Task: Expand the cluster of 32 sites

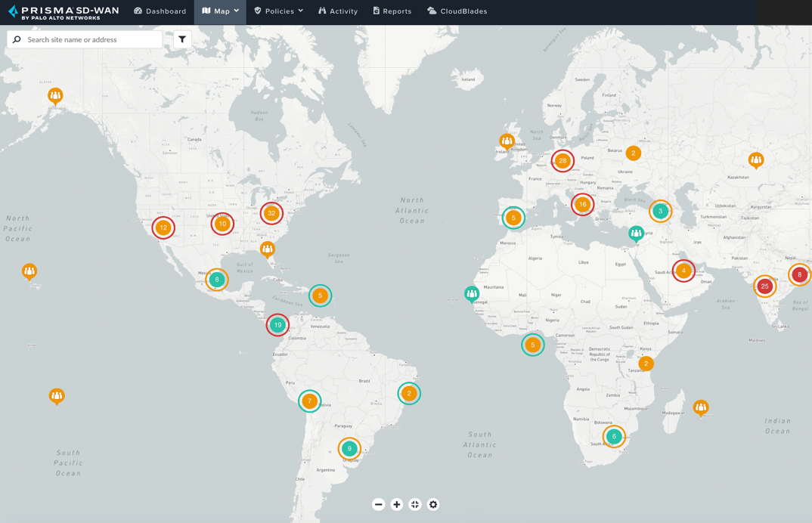Action: [x=271, y=213]
